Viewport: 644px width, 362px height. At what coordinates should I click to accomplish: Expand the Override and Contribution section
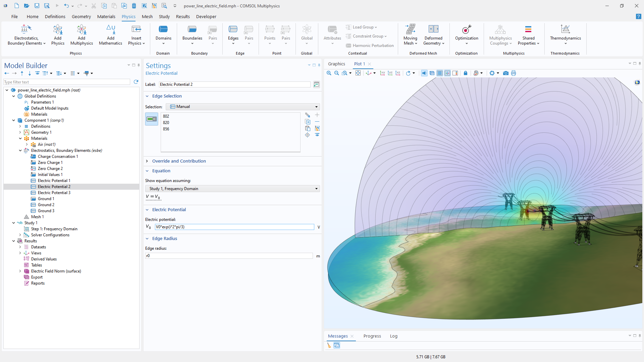[x=179, y=161]
